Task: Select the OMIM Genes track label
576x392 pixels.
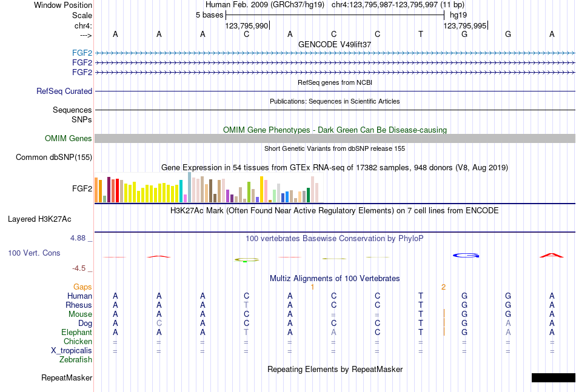Action: (x=69, y=138)
